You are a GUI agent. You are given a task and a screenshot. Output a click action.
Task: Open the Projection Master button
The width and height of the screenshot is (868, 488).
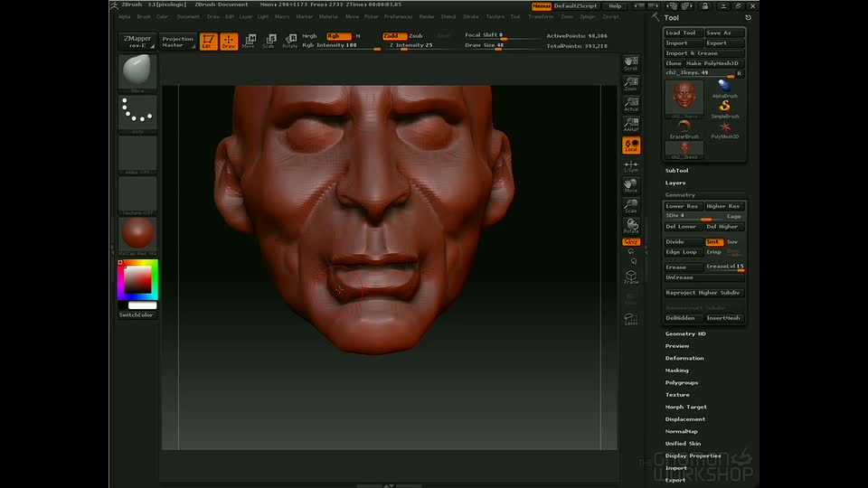[178, 42]
